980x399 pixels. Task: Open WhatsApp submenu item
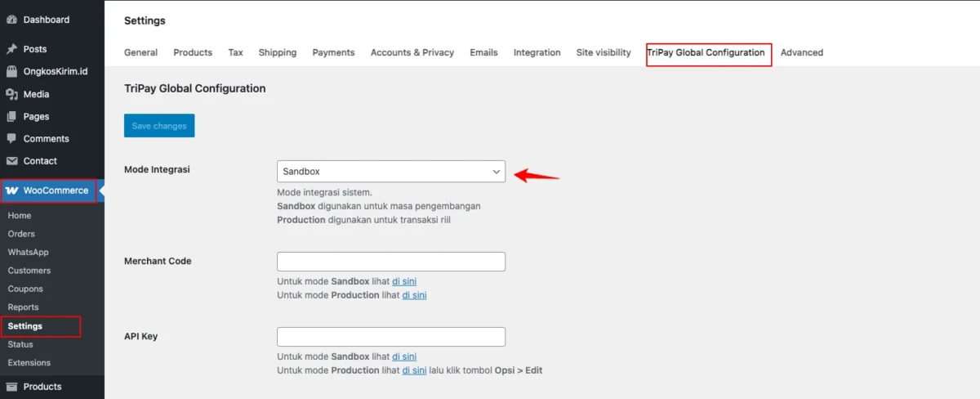(x=29, y=253)
